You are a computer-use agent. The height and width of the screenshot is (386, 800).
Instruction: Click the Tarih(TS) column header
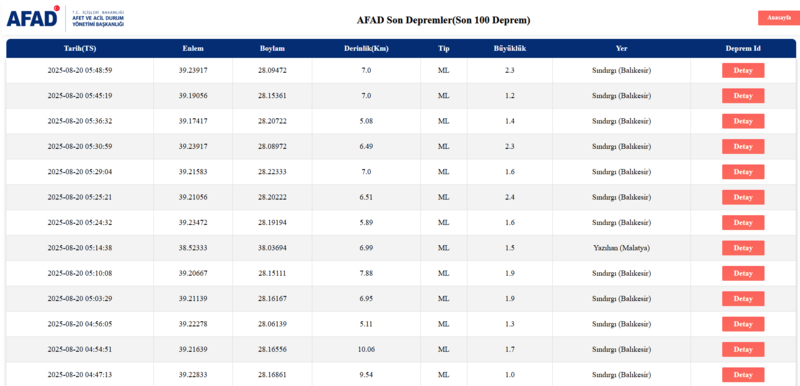coord(80,49)
